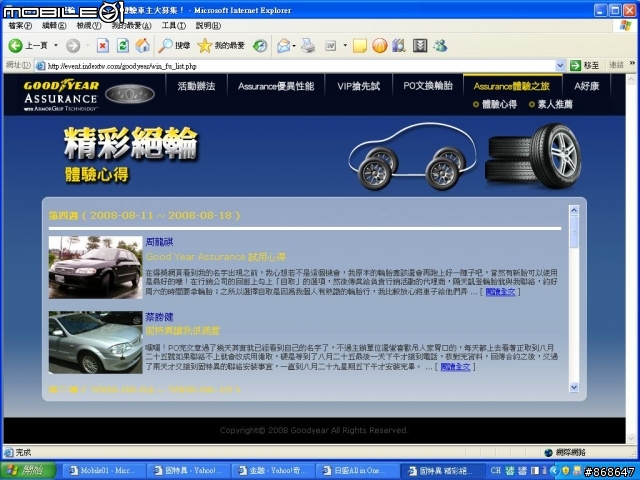Refresh the page with green arrows icon

coord(122,45)
